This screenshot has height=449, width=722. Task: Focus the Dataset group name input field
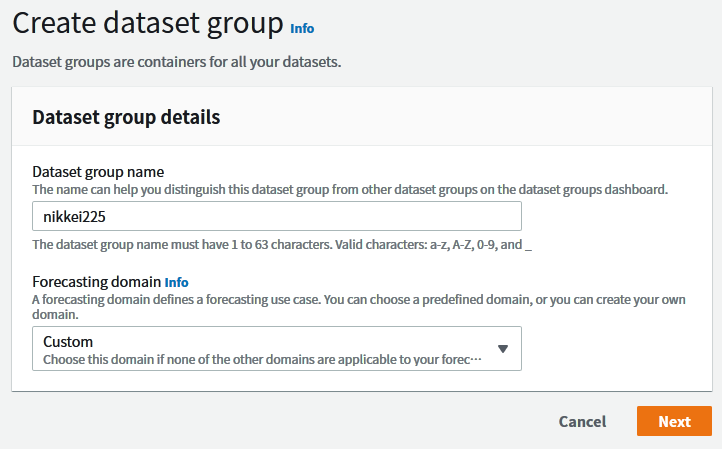coord(277,216)
